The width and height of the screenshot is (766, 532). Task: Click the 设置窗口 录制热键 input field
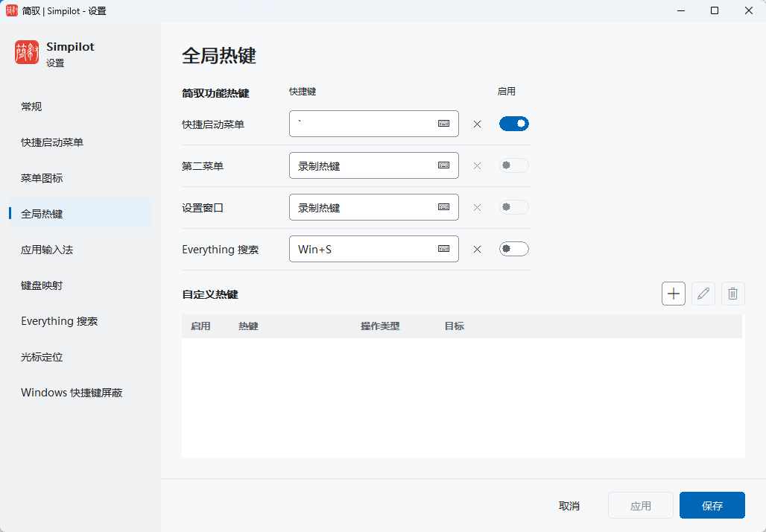pyautogui.click(x=374, y=207)
